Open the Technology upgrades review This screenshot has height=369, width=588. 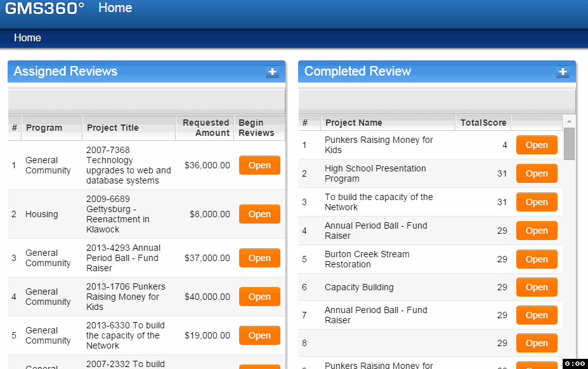[x=259, y=165]
